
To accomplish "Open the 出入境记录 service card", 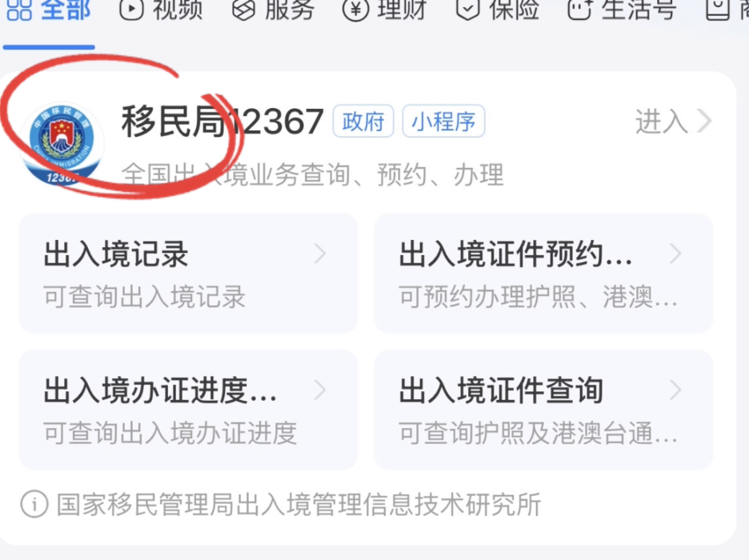I will click(188, 273).
